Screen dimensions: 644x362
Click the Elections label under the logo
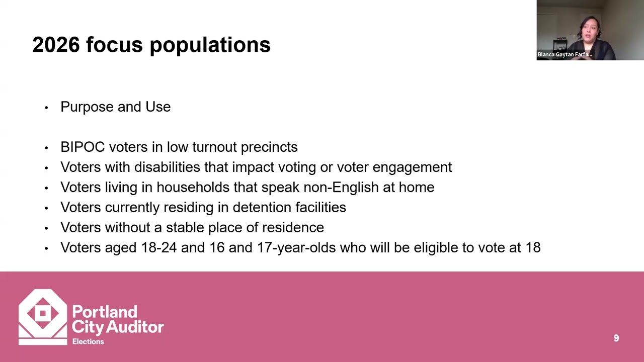click(88, 341)
